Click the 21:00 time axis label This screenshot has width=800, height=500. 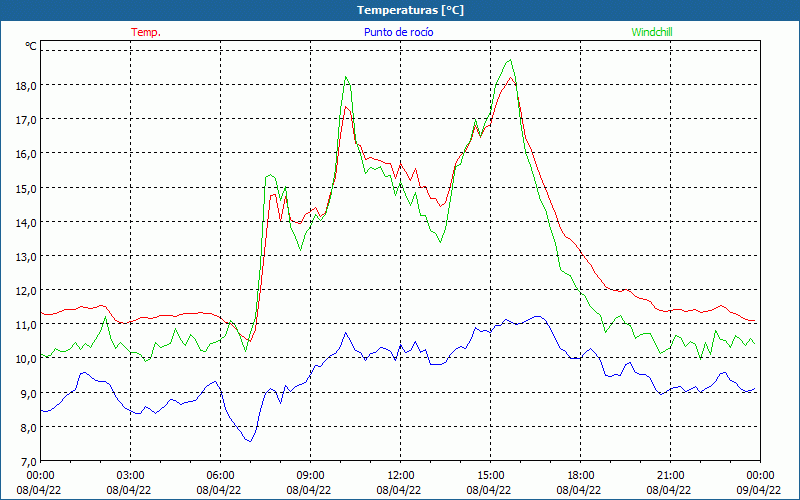point(670,476)
